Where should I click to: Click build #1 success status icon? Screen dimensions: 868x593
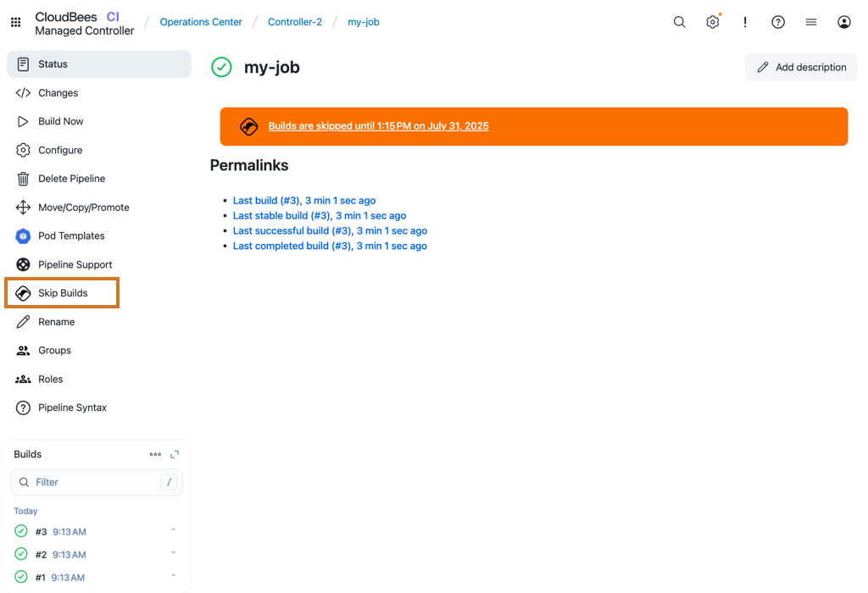coord(21,577)
